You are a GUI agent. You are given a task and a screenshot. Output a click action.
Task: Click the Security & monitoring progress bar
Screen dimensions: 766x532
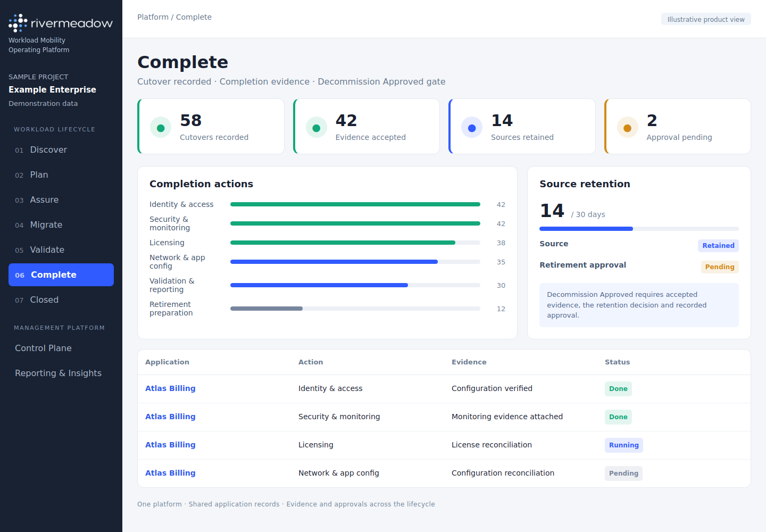(x=355, y=223)
